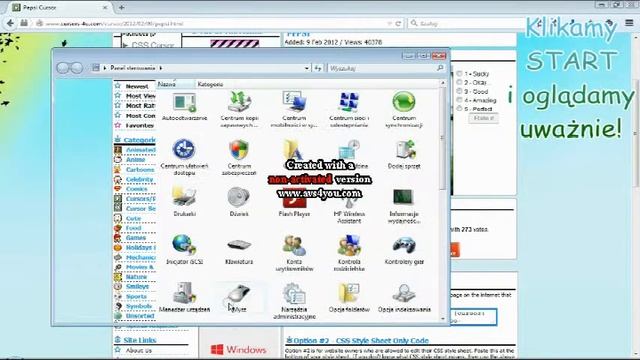Sort by the Nazwa column header
The height and width of the screenshot is (360, 640).
pos(176,84)
